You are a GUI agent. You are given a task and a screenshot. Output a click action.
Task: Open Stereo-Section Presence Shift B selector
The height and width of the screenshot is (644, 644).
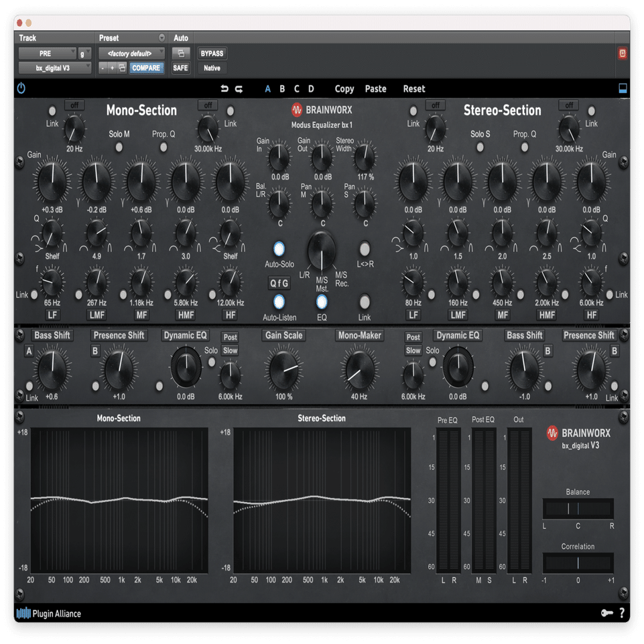pos(615,351)
